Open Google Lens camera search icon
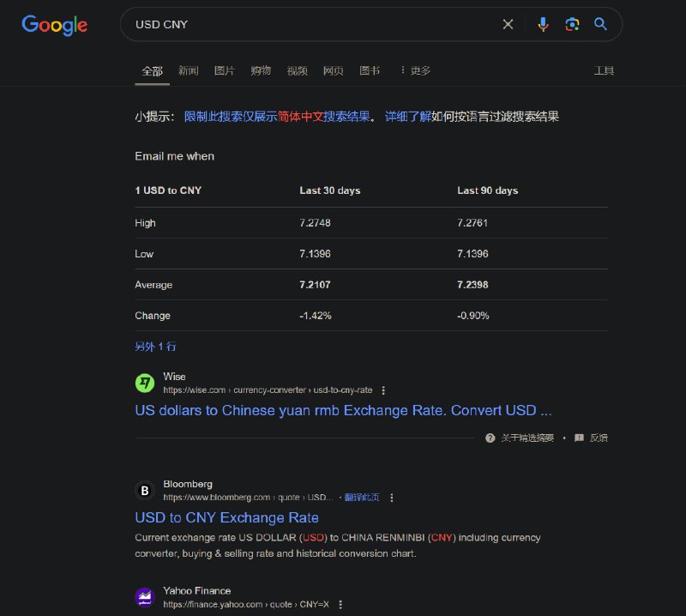686x616 pixels. point(572,24)
